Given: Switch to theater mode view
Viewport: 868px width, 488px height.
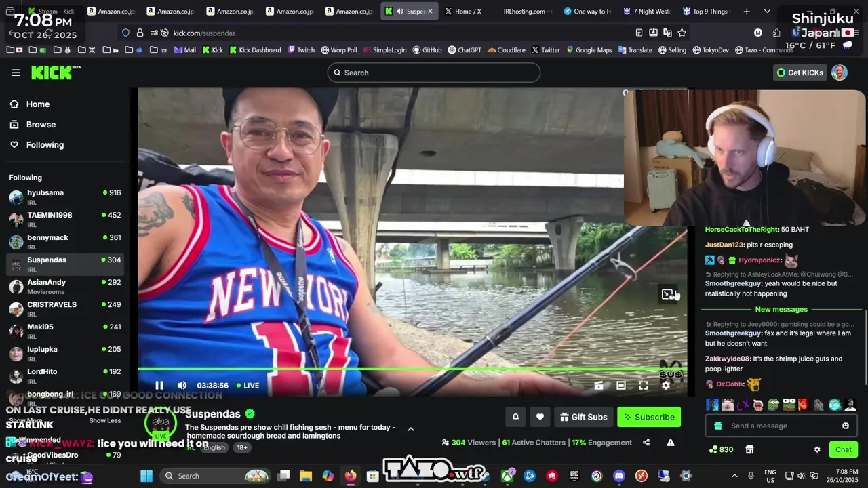Looking at the screenshot, I should pyautogui.click(x=621, y=385).
